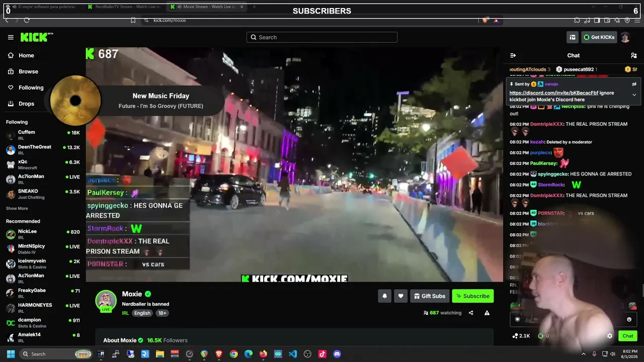Toggle notification bell for Moxie
Image resolution: width=644 pixels, height=362 pixels.
tap(384, 296)
